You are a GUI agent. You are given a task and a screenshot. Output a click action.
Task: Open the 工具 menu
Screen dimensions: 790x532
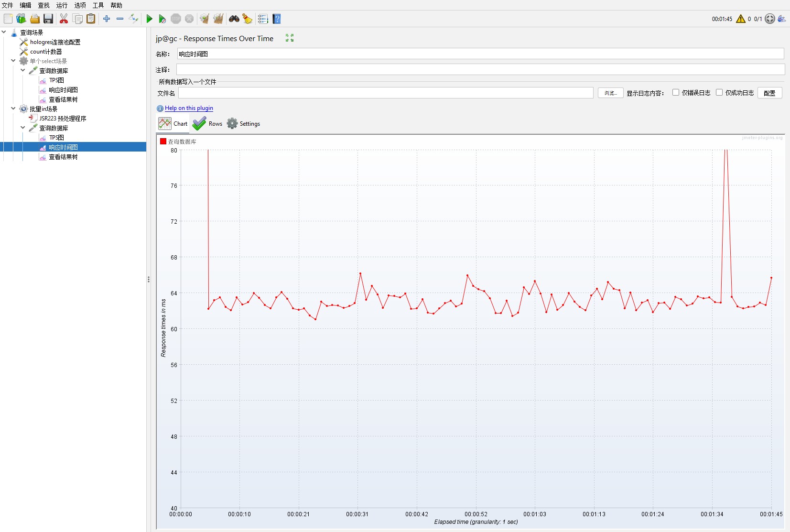point(98,5)
